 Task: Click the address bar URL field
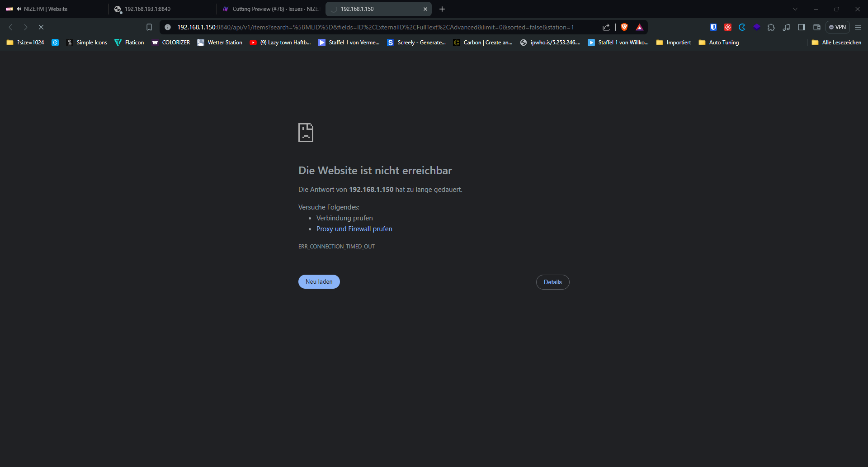[x=375, y=27]
